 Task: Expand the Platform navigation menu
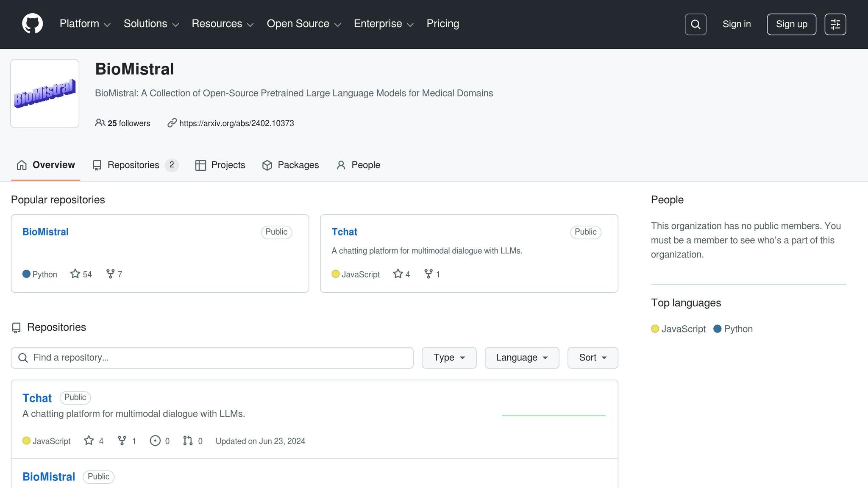click(85, 24)
